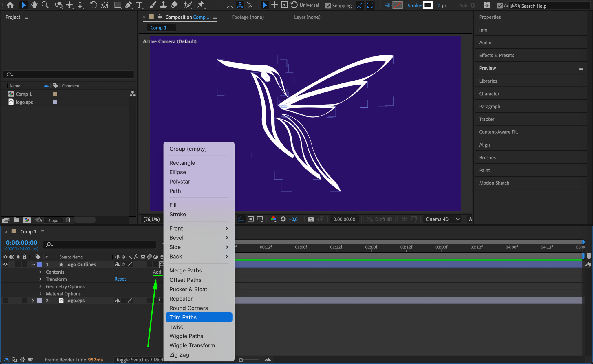Expand the Contents property group
The width and height of the screenshot is (593, 364).
pos(40,272)
